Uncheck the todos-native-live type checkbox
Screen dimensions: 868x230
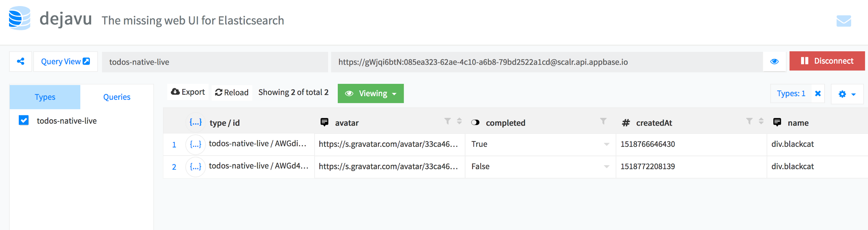click(x=24, y=120)
